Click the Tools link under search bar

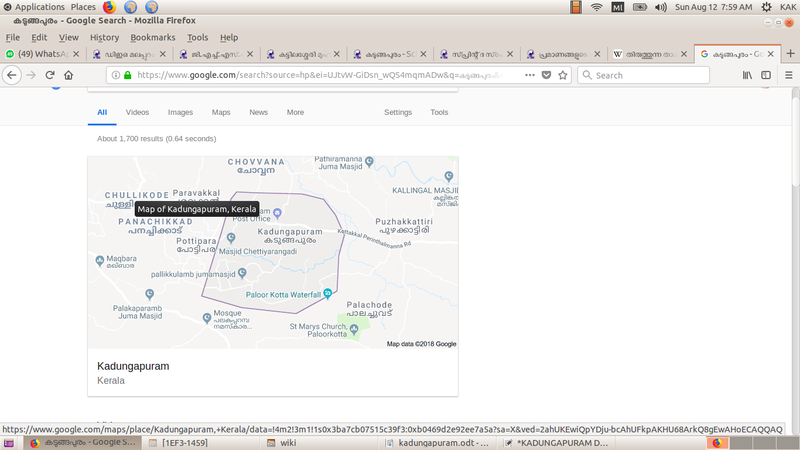click(439, 112)
